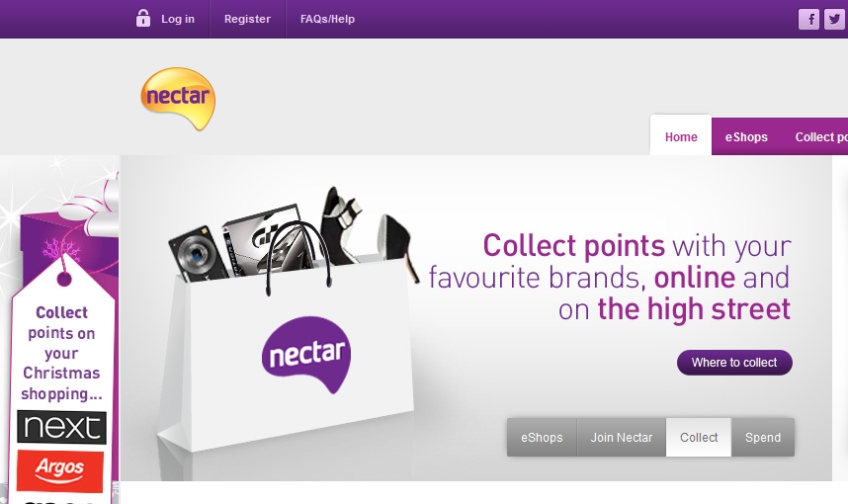Select the eShops banner slide button
848x504 pixels.
click(x=542, y=437)
